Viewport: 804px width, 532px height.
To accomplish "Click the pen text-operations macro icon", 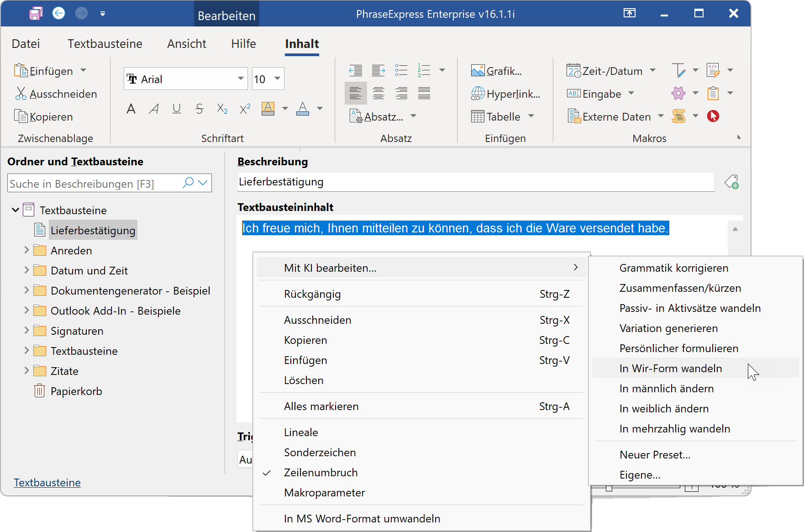I will (x=678, y=70).
